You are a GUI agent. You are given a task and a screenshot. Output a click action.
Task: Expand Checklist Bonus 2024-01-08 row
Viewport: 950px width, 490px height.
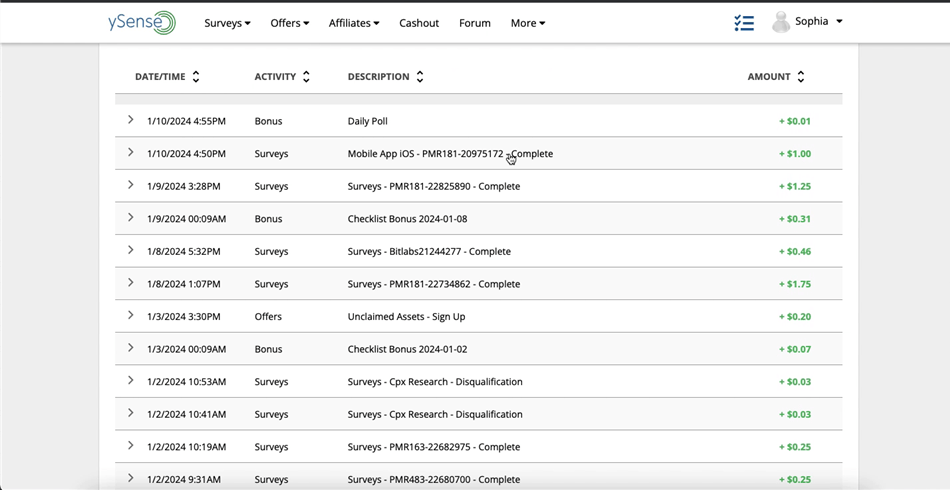click(x=130, y=217)
